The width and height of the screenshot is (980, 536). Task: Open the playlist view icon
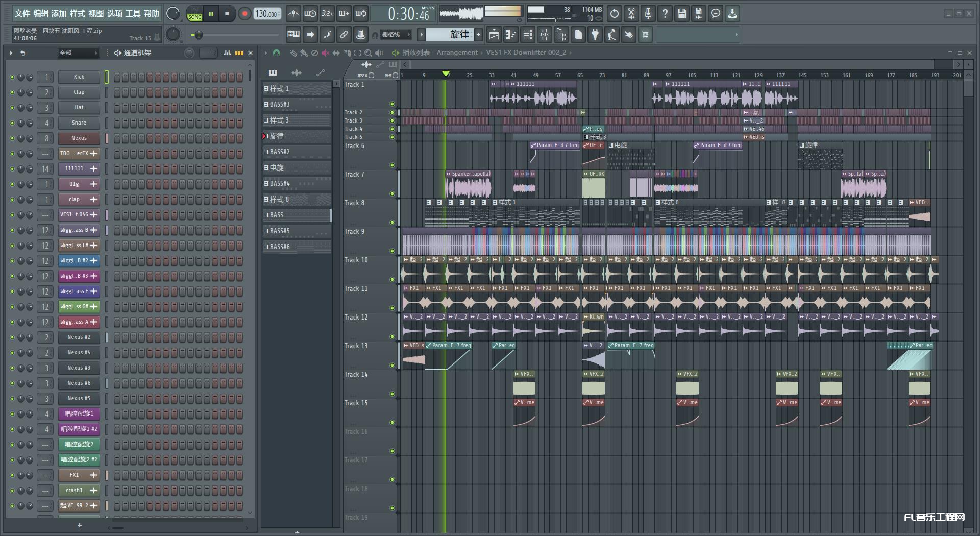494,35
